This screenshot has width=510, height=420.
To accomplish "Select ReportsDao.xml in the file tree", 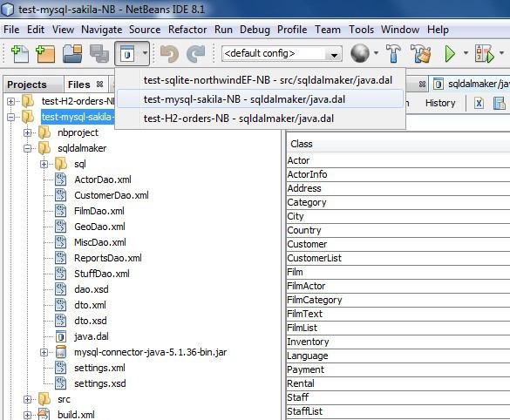I will point(108,258).
